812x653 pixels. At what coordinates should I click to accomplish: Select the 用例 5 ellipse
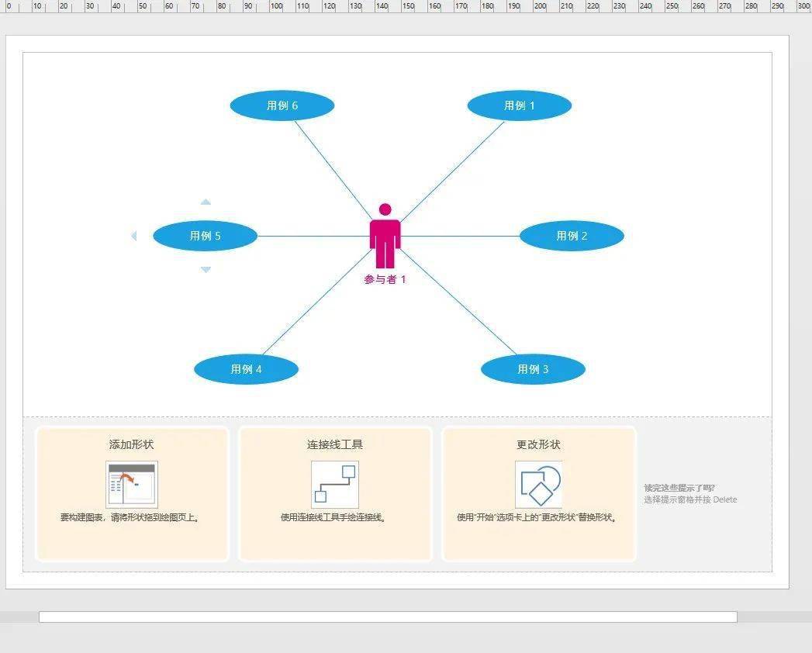(205, 236)
